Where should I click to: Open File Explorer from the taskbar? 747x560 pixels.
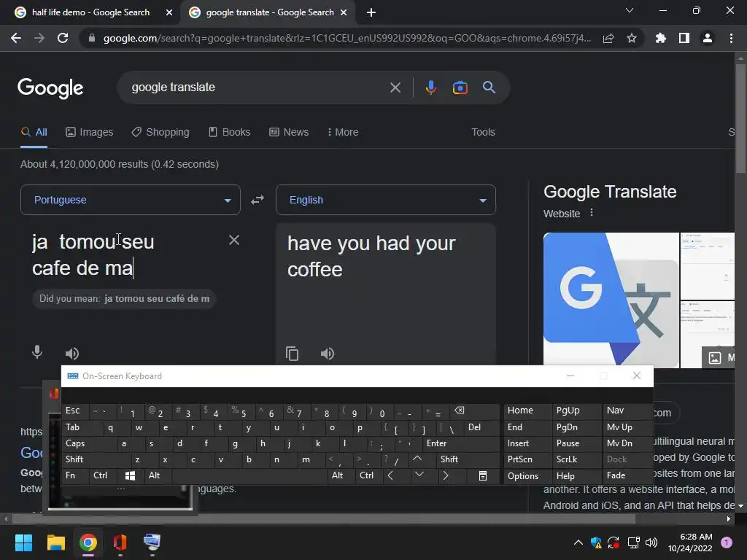pos(55,542)
